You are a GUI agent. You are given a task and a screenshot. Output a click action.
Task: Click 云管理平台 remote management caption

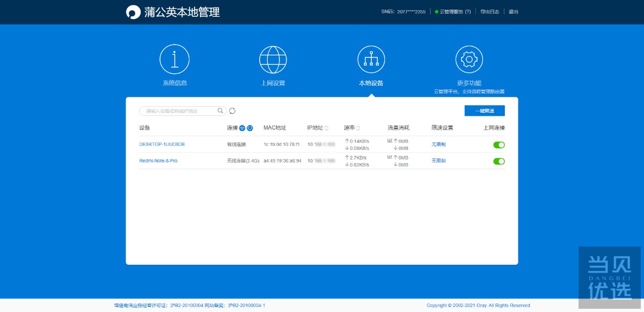pyautogui.click(x=470, y=92)
